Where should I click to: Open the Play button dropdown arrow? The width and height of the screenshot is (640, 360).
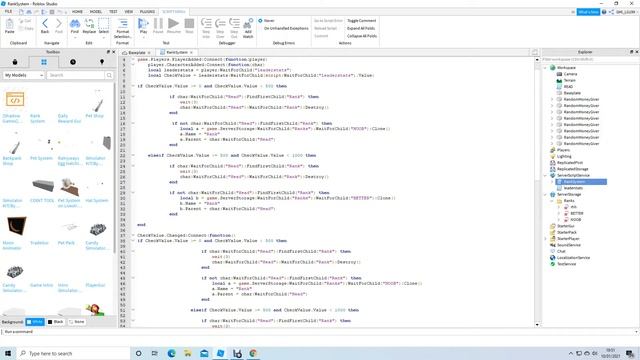[143, 38]
